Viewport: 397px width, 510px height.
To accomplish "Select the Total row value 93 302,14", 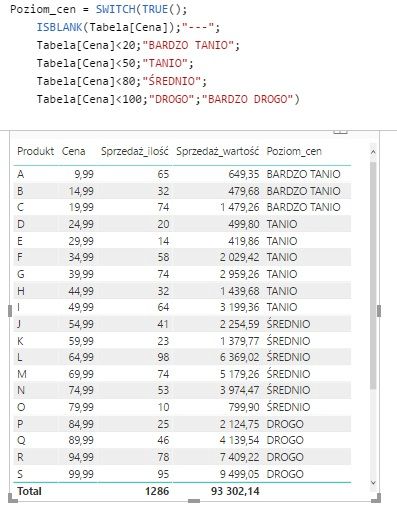I will [x=235, y=491].
